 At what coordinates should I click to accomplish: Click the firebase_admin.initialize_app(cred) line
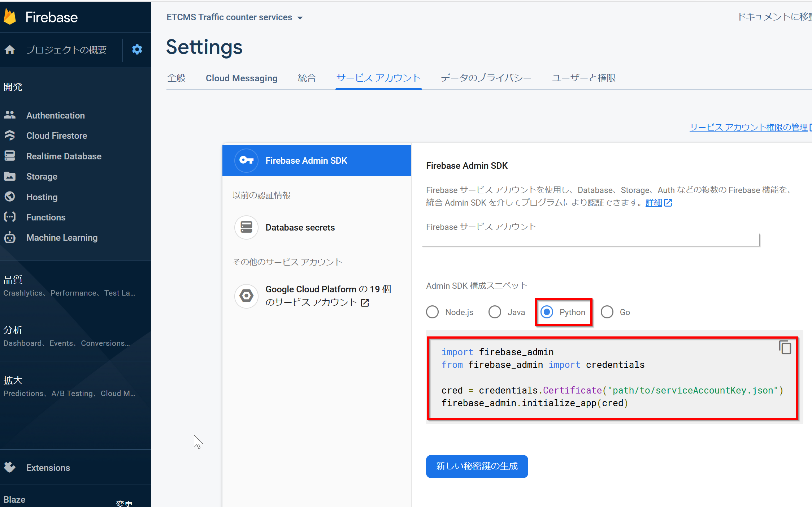pyautogui.click(x=535, y=403)
